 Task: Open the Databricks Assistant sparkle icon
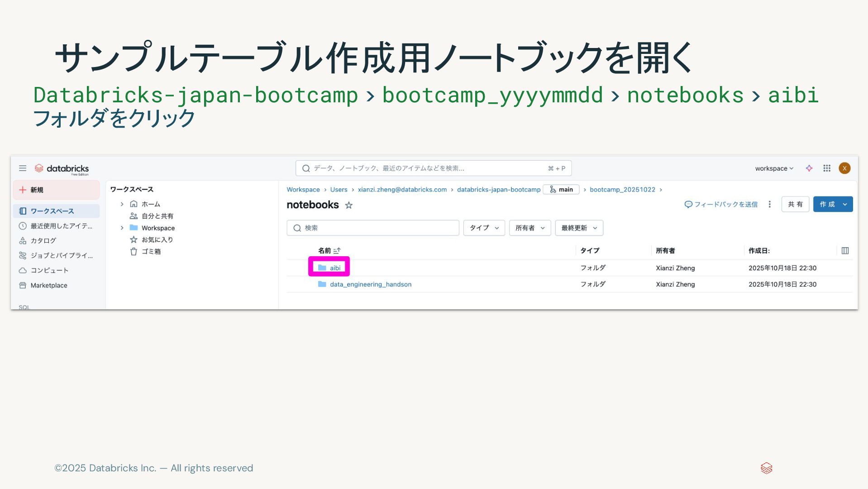pos(809,168)
